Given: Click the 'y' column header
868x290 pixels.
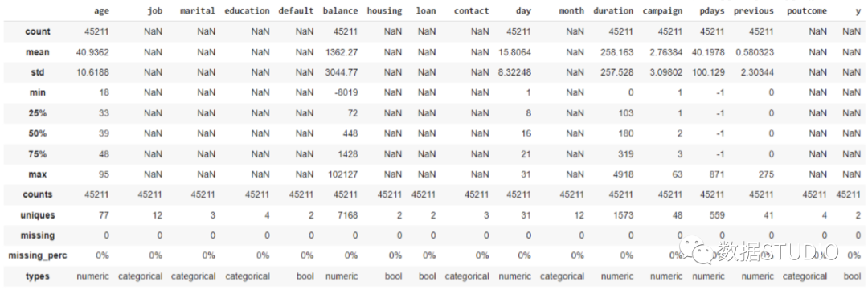Looking at the screenshot, I should point(858,11).
